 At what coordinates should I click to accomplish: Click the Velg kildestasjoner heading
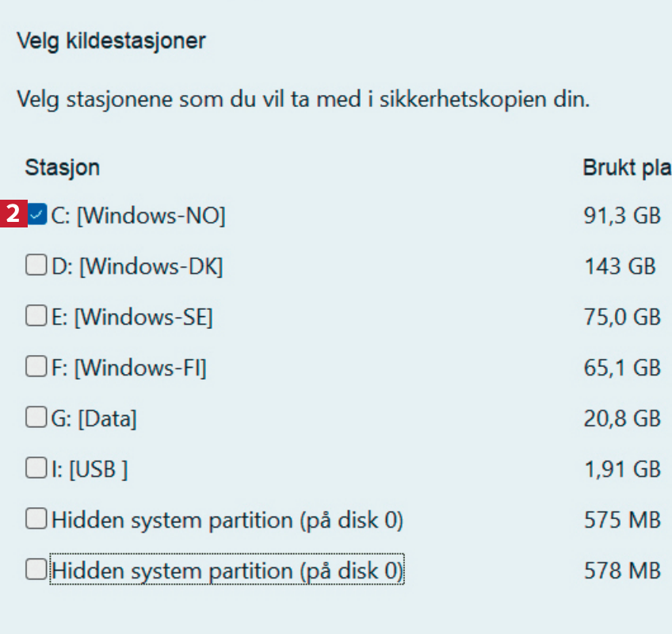(111, 41)
